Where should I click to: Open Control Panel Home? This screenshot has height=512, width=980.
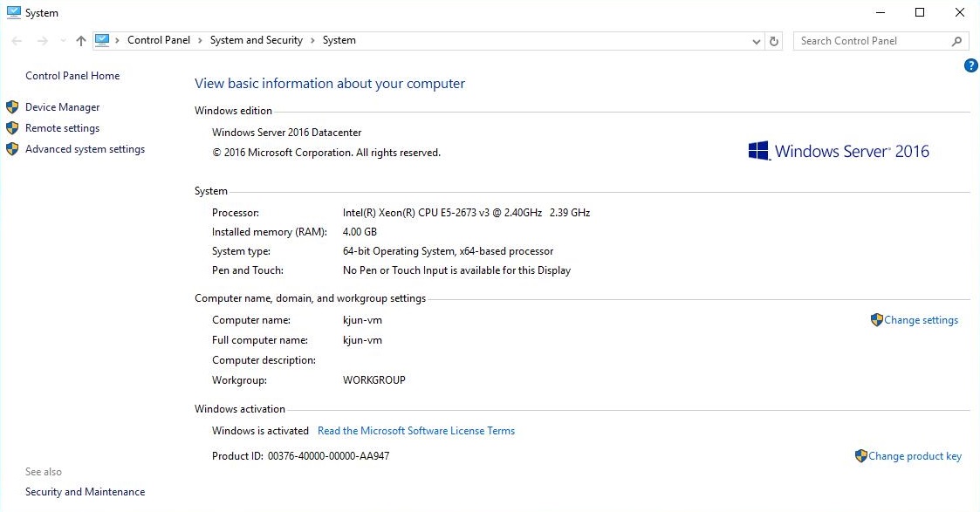tap(72, 76)
